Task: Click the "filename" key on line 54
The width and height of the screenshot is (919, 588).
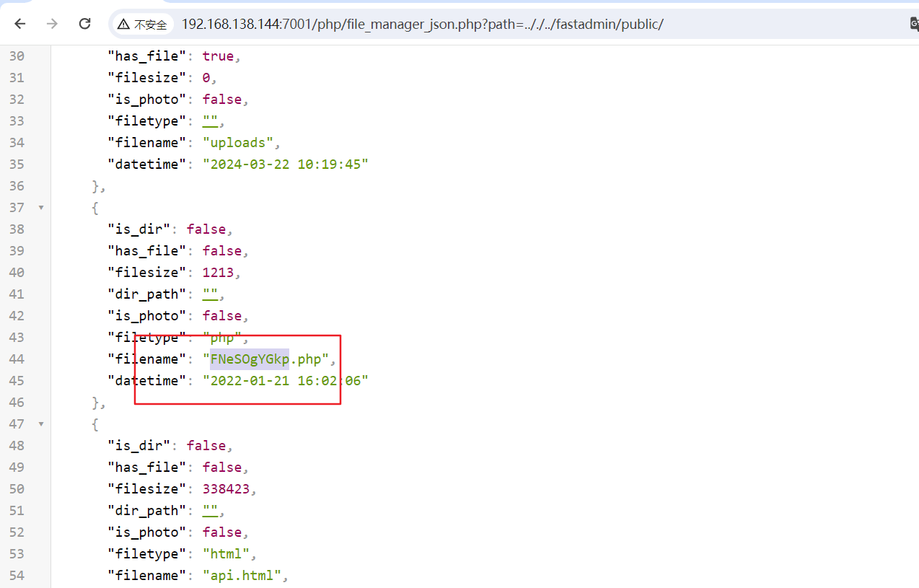Action: pos(147,575)
